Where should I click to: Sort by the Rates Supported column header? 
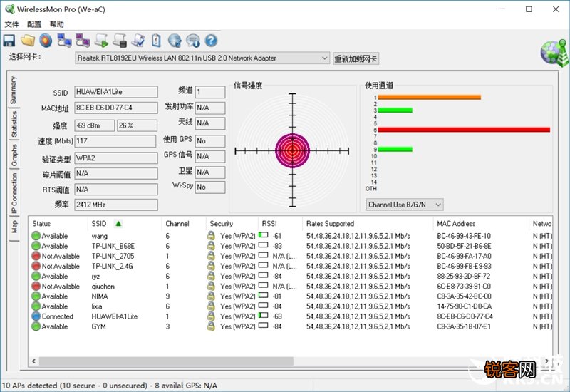368,224
